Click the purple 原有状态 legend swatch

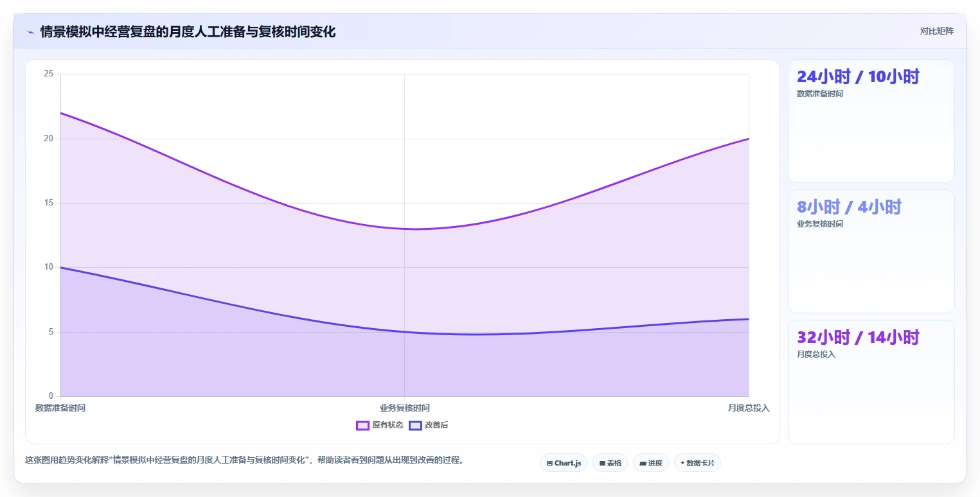coord(362,425)
